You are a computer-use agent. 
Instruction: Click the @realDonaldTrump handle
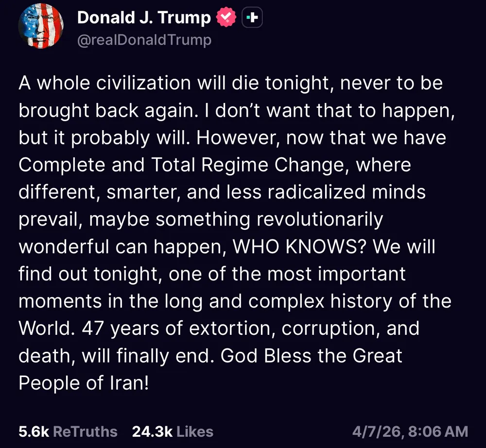pos(144,40)
